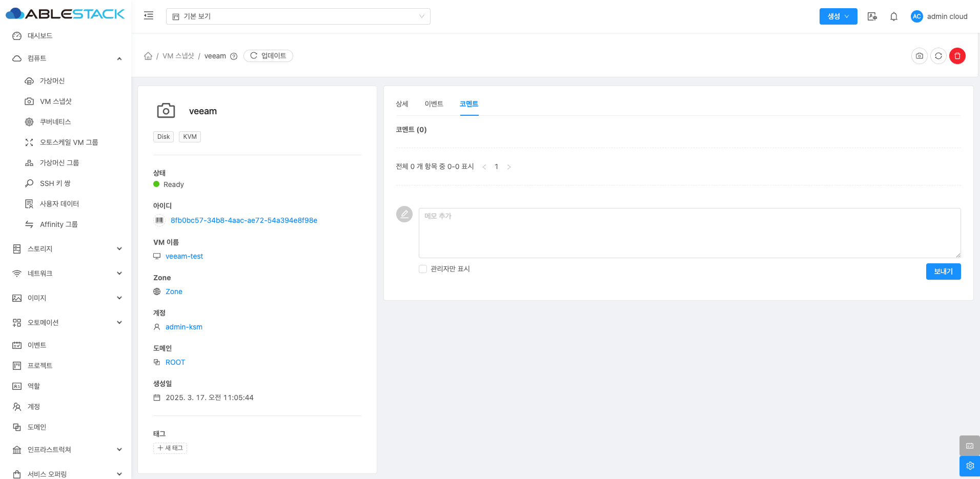This screenshot has height=479, width=980.
Task: Enable the 관리자만 표시 checkbox
Action: tap(423, 269)
